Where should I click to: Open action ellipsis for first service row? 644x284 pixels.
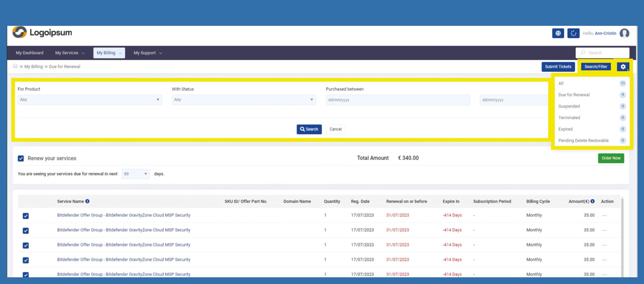tap(604, 216)
